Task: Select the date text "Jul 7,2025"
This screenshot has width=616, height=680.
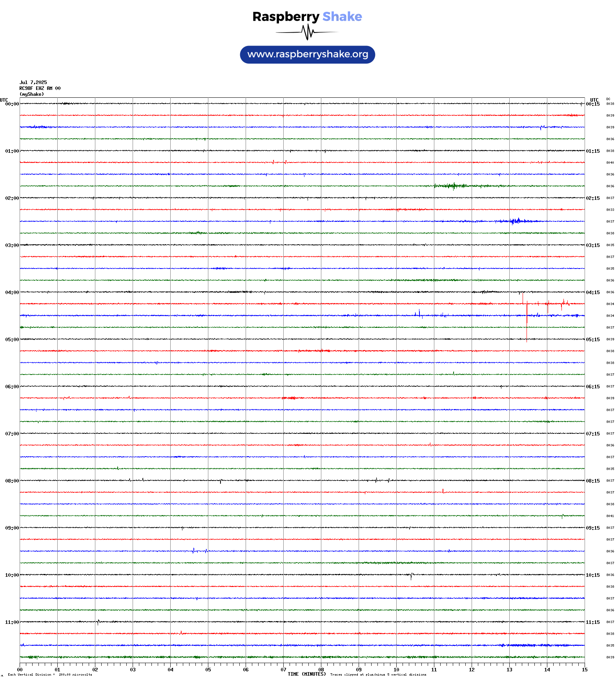Action: click(33, 82)
